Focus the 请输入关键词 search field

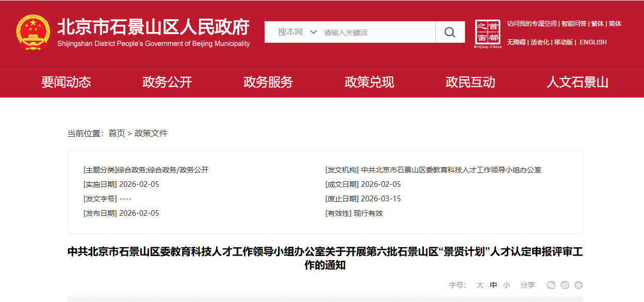[x=376, y=33]
